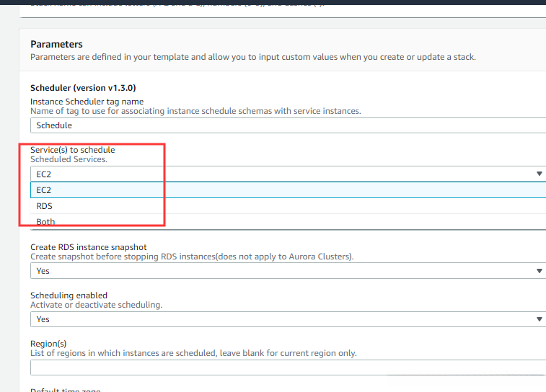Click the Region(s) label
The height and width of the screenshot is (392, 546).
tap(48, 344)
